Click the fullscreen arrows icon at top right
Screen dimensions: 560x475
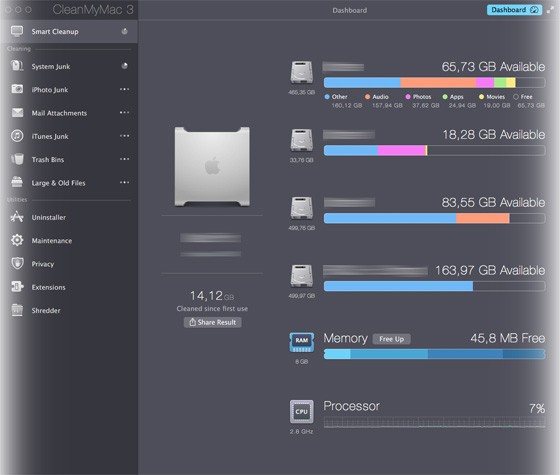(x=550, y=10)
